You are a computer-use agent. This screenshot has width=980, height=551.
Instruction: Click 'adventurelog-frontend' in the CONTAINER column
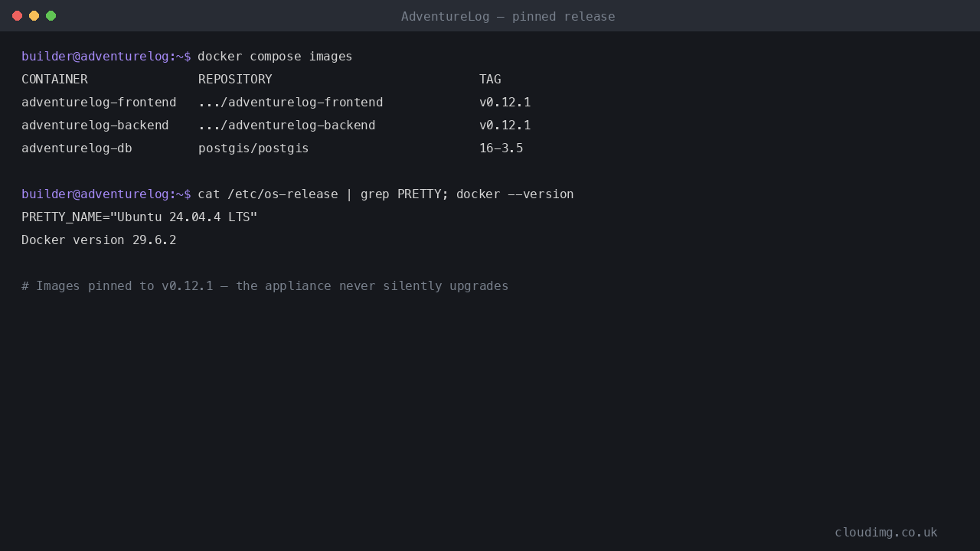point(99,103)
